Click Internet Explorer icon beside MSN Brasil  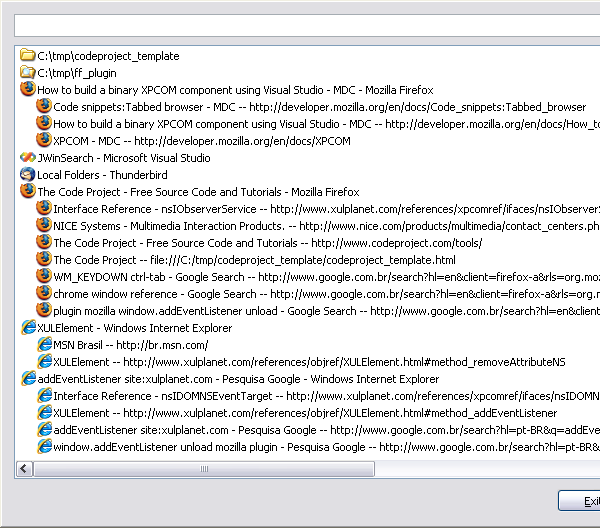click(x=44, y=344)
